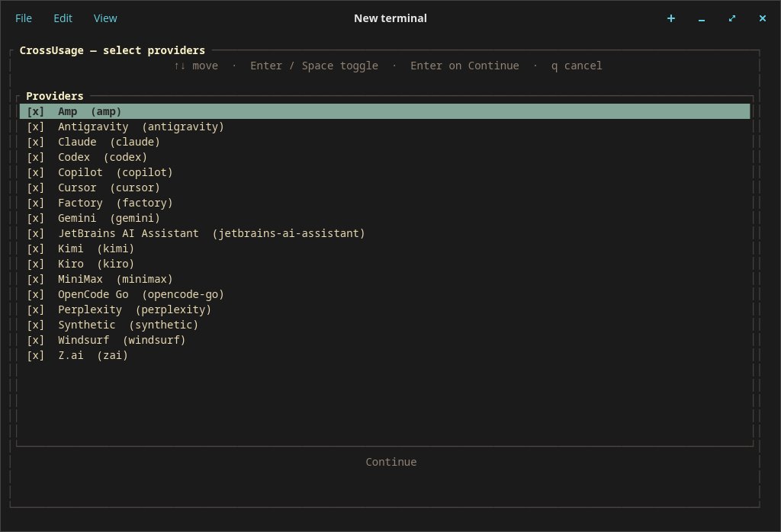
Task: Toggle the Amp provider checkbox
Action: [35, 111]
